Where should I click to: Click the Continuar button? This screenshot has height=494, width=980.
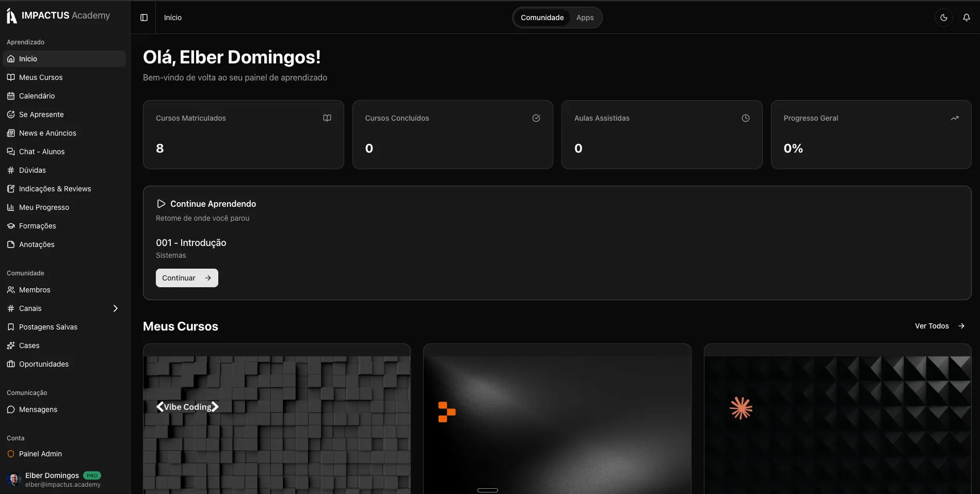[x=187, y=278]
